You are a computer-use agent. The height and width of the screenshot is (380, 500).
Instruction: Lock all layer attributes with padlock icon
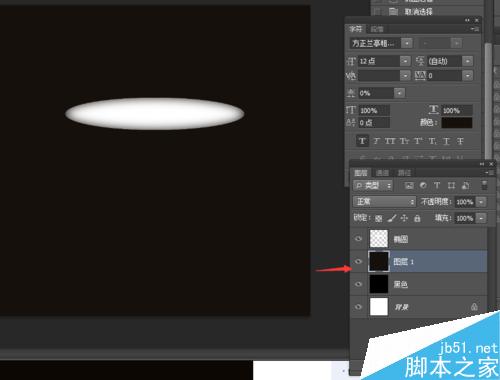[417, 218]
